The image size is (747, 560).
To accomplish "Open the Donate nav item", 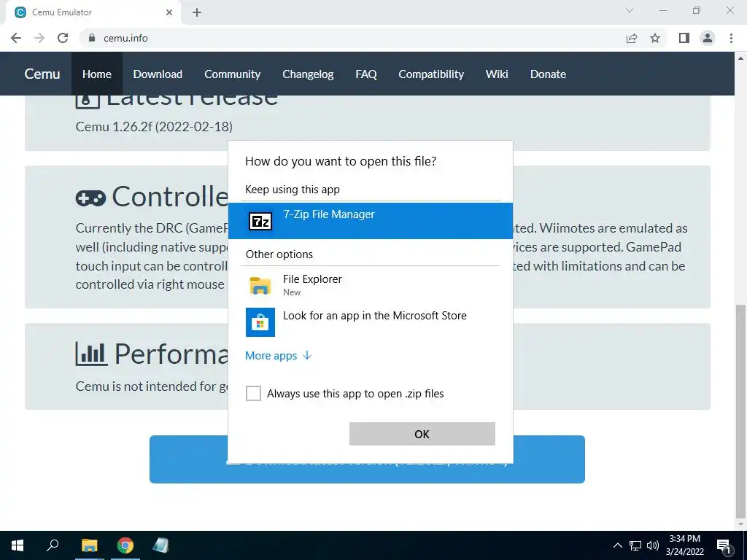I will [548, 74].
